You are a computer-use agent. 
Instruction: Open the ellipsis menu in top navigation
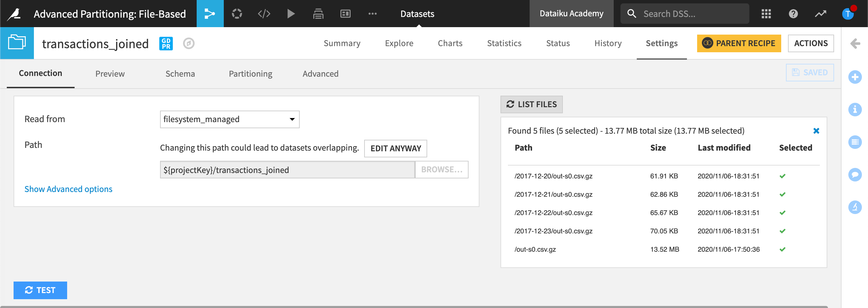373,14
